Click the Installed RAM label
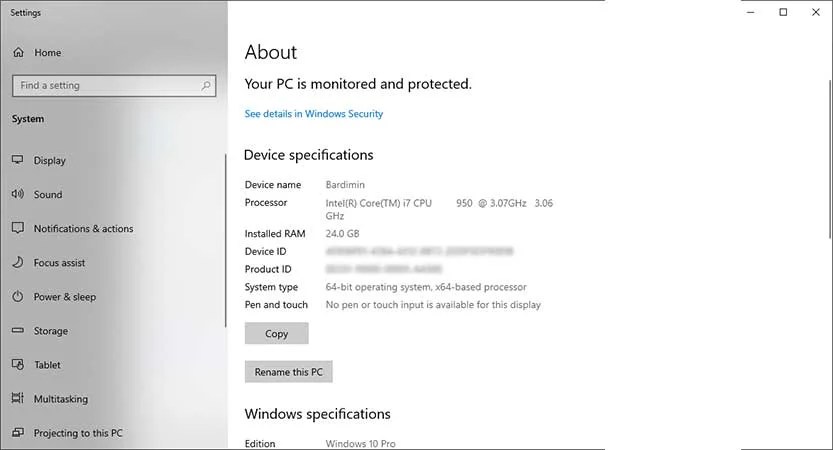This screenshot has width=833, height=450. coord(275,233)
